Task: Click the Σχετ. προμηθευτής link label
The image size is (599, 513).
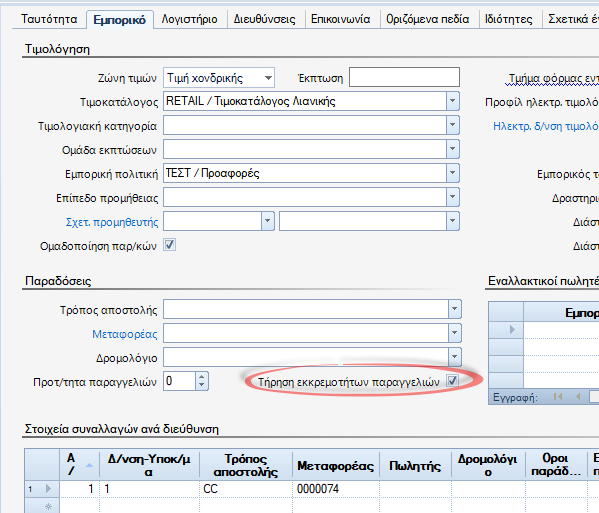Action: [112, 222]
